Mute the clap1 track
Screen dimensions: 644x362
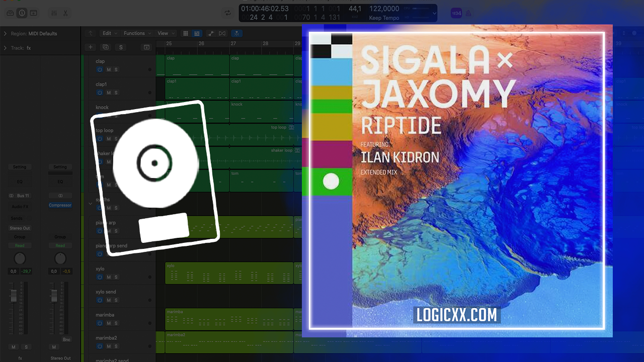109,93
